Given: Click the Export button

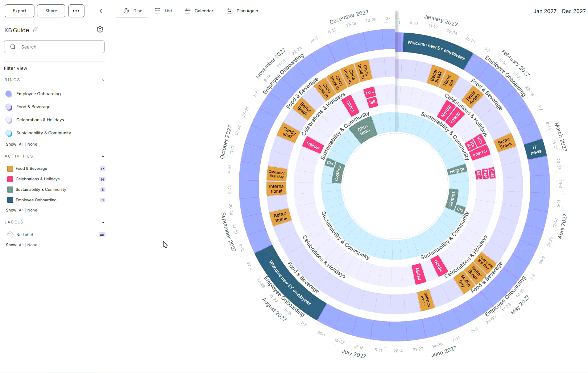Looking at the screenshot, I should (x=20, y=11).
